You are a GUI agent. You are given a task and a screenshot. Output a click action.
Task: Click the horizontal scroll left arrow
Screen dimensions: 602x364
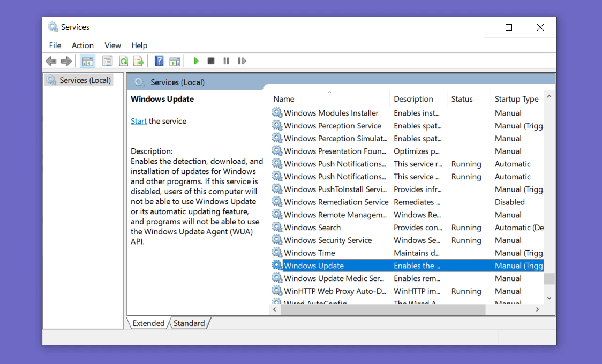[275, 309]
